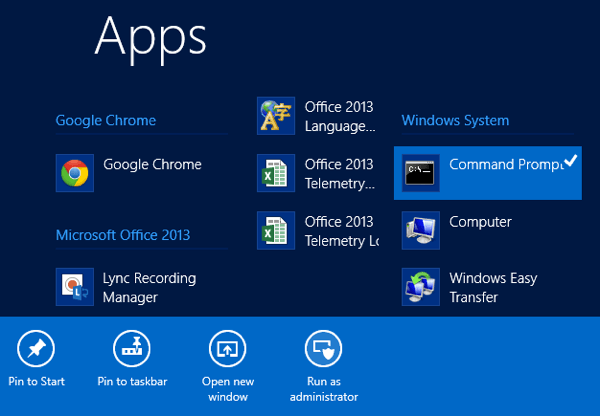Click the 'Pin to Start' text label
Viewport: 600px width, 416px height.
point(36,381)
